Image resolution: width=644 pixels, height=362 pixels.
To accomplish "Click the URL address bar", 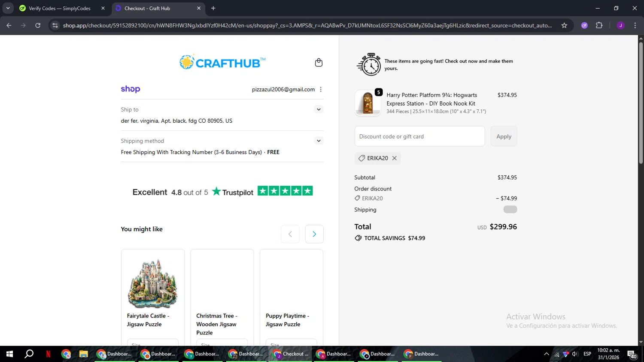I will [307, 25].
